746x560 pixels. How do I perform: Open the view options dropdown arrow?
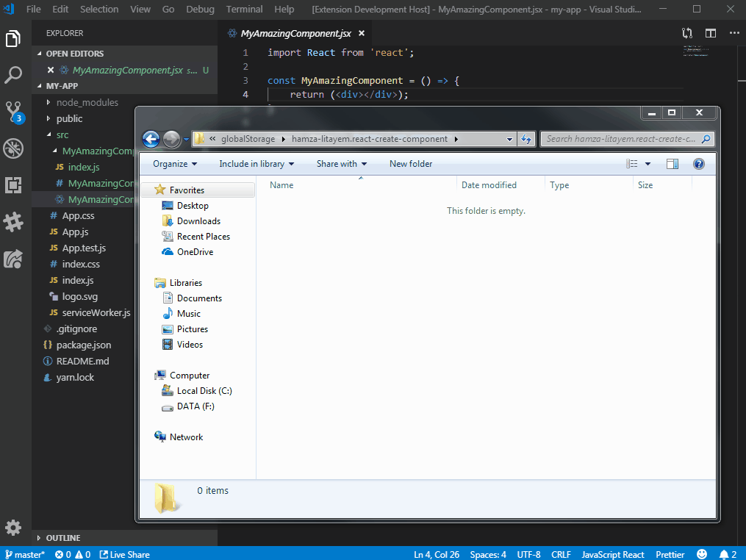648,164
